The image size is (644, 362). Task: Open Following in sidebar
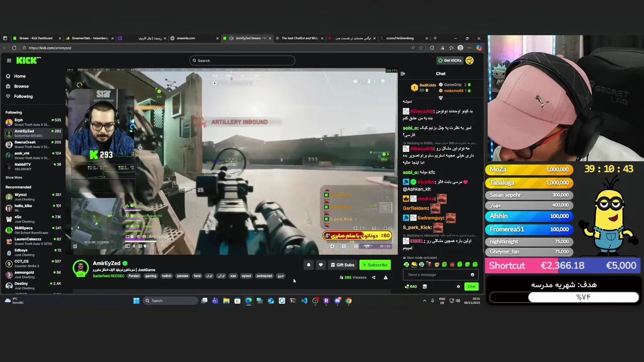(23, 96)
